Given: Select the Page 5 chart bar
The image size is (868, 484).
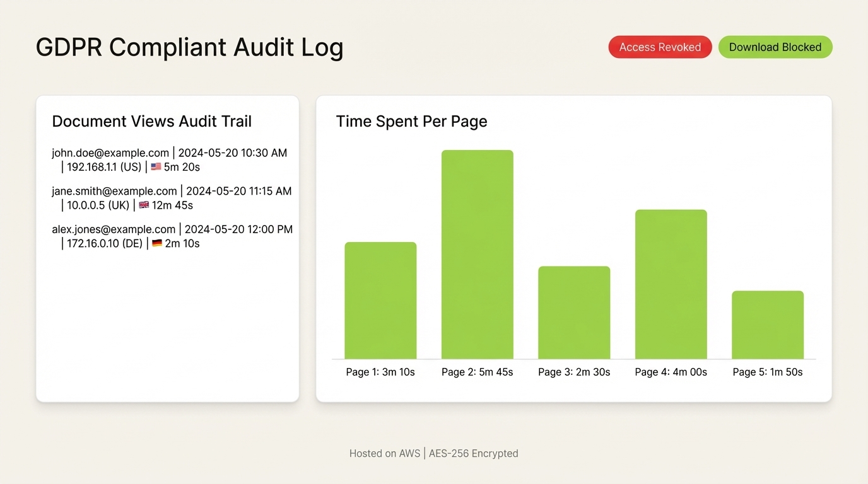Looking at the screenshot, I should point(767,325).
